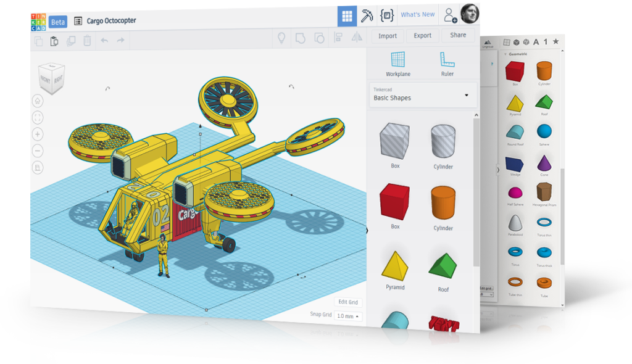Click the shapes panel vertical scrollbar
The height and width of the screenshot is (364, 632).
point(476,191)
